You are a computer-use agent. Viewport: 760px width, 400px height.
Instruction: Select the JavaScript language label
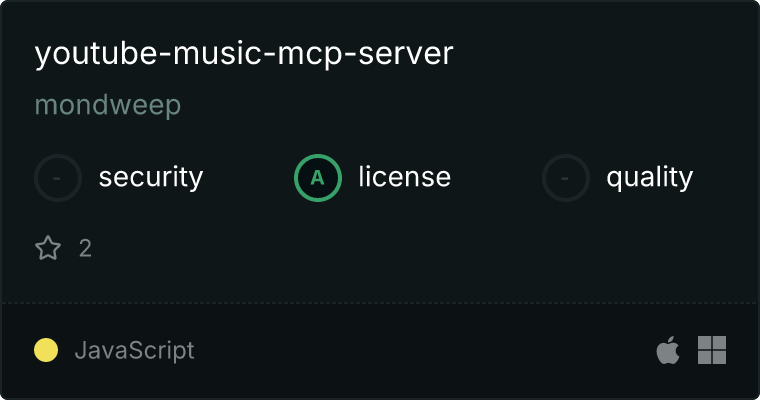pos(135,351)
